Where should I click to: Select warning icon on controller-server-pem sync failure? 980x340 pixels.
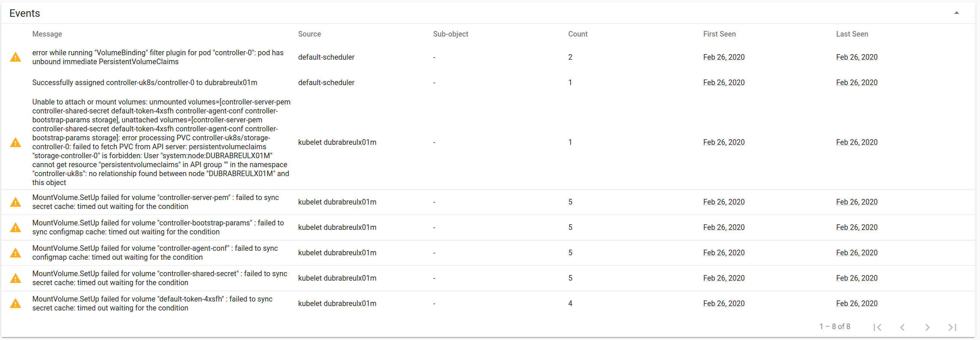click(15, 202)
